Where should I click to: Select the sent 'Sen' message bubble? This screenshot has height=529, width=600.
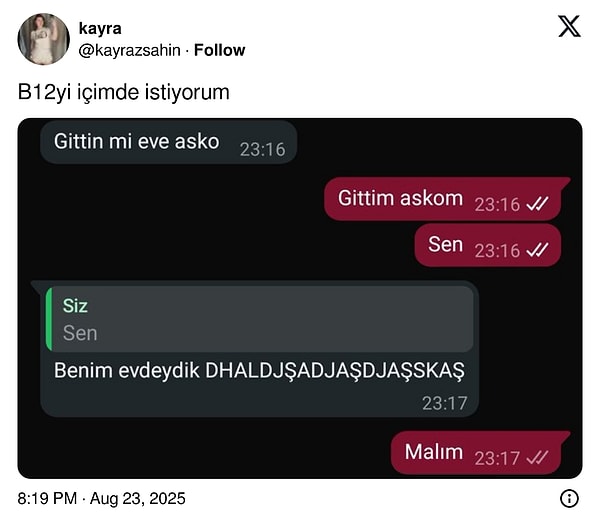tap(488, 245)
